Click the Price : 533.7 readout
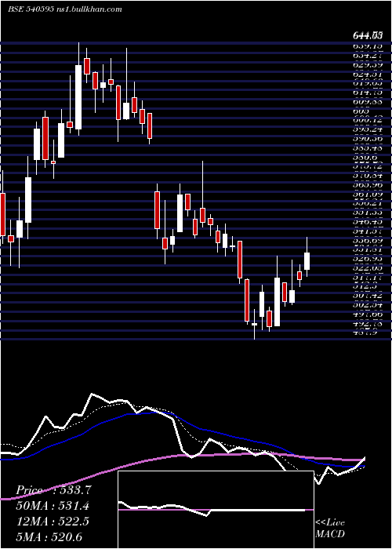 click(53, 489)
